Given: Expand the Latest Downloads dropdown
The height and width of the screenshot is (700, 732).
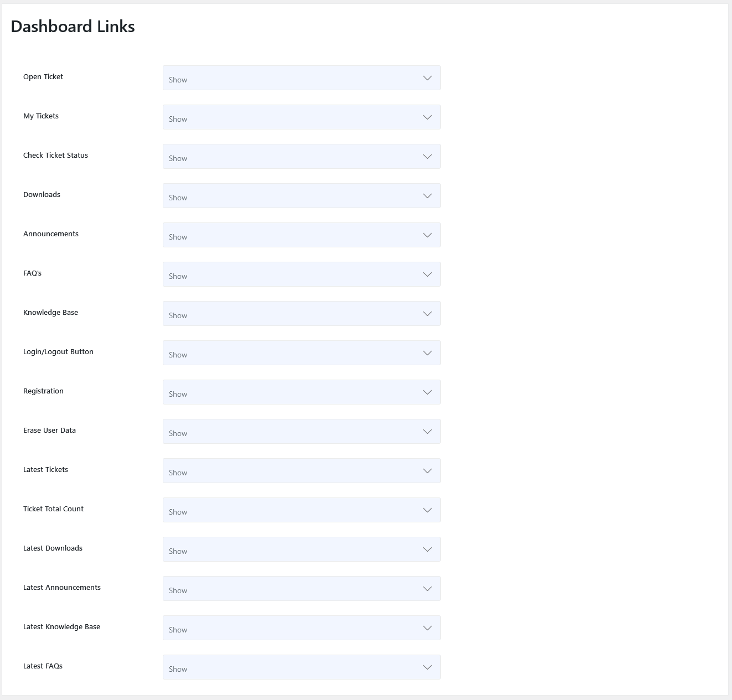Looking at the screenshot, I should 301,549.
